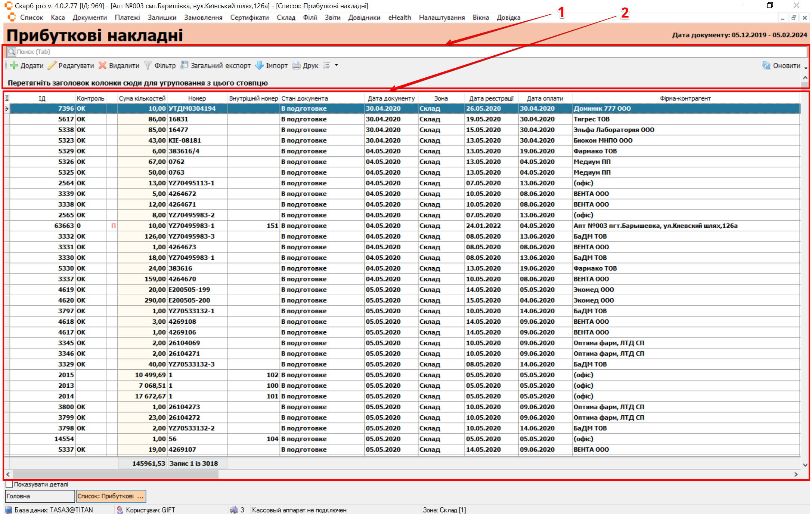The height and width of the screenshot is (514, 812).
Task: Click the Загальний експорт icon
Action: (184, 65)
